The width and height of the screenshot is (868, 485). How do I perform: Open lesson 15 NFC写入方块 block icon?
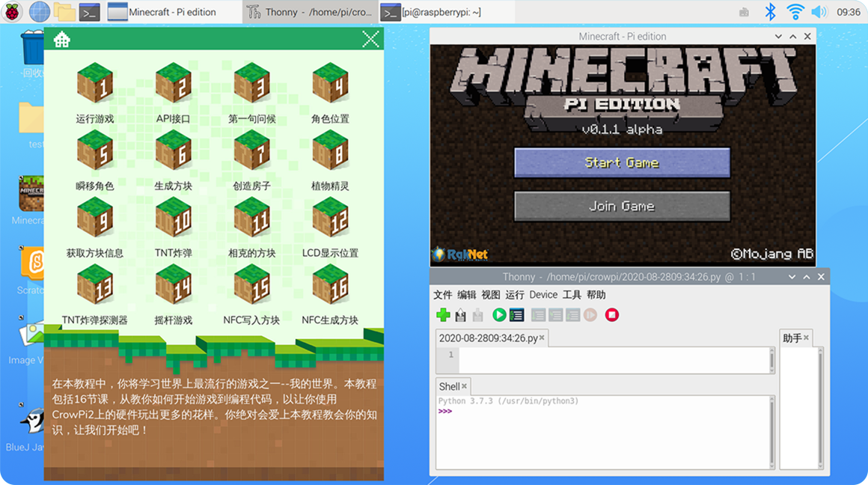click(252, 284)
